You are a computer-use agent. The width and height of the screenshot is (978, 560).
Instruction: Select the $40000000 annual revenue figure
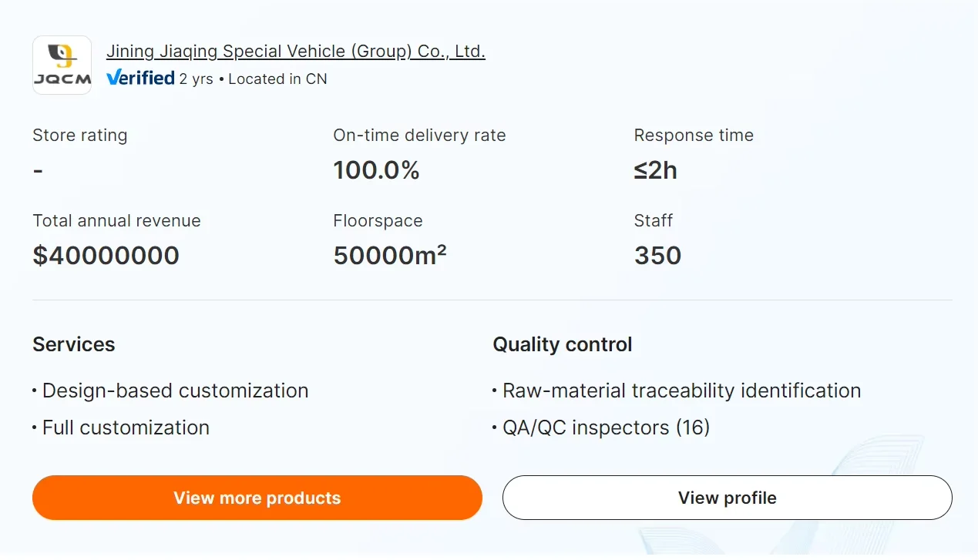pos(106,256)
